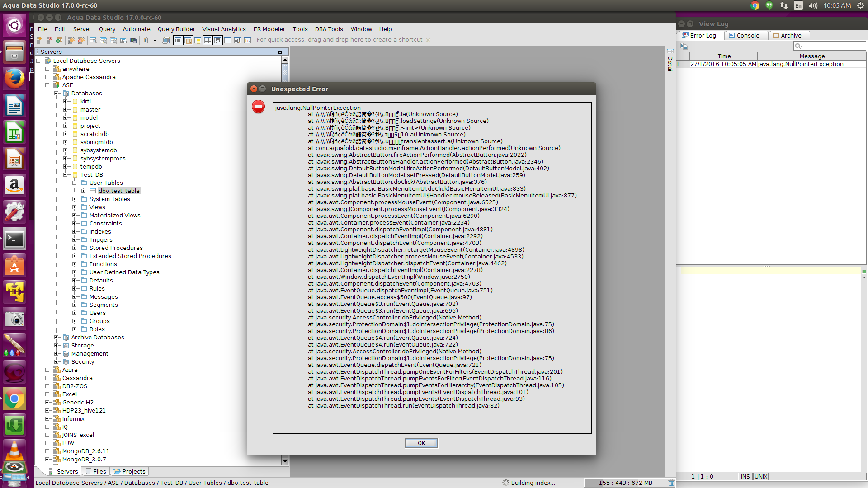Expand the MongoDB_2.6.11 server node

[47, 451]
